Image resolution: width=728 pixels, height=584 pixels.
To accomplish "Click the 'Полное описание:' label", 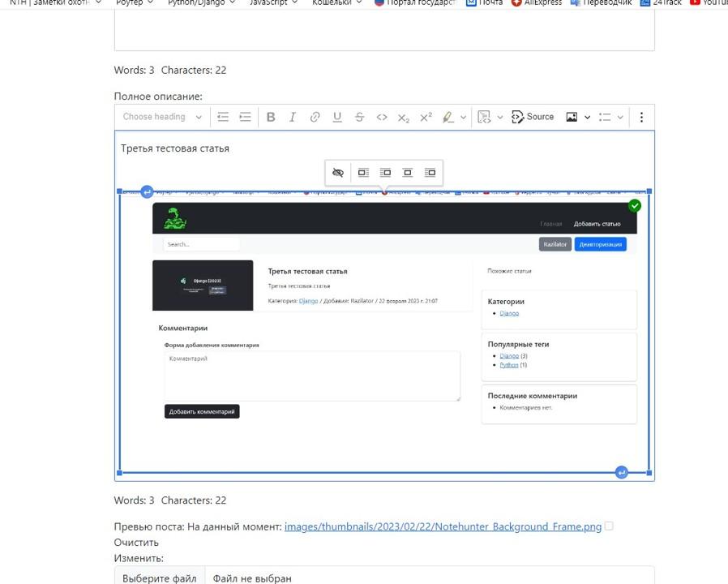I will tap(158, 97).
